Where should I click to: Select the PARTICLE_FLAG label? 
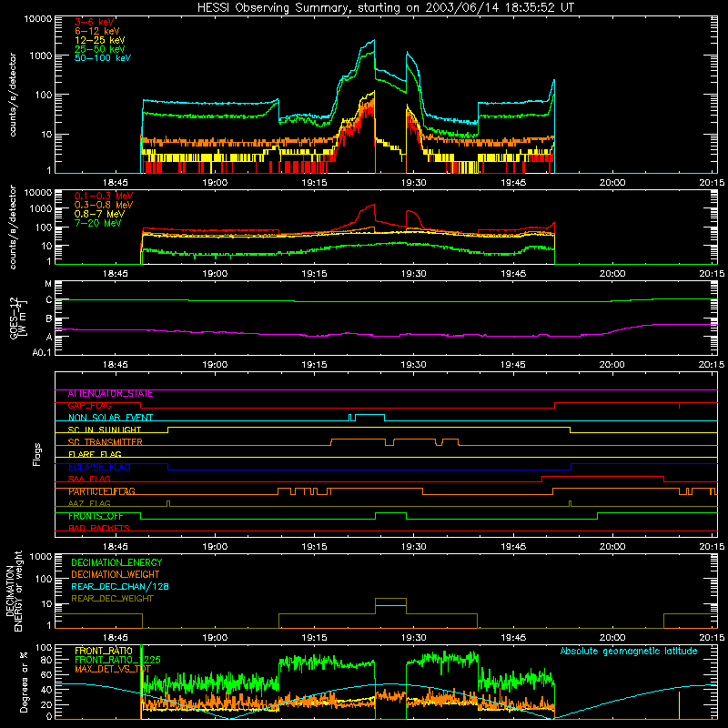[102, 491]
